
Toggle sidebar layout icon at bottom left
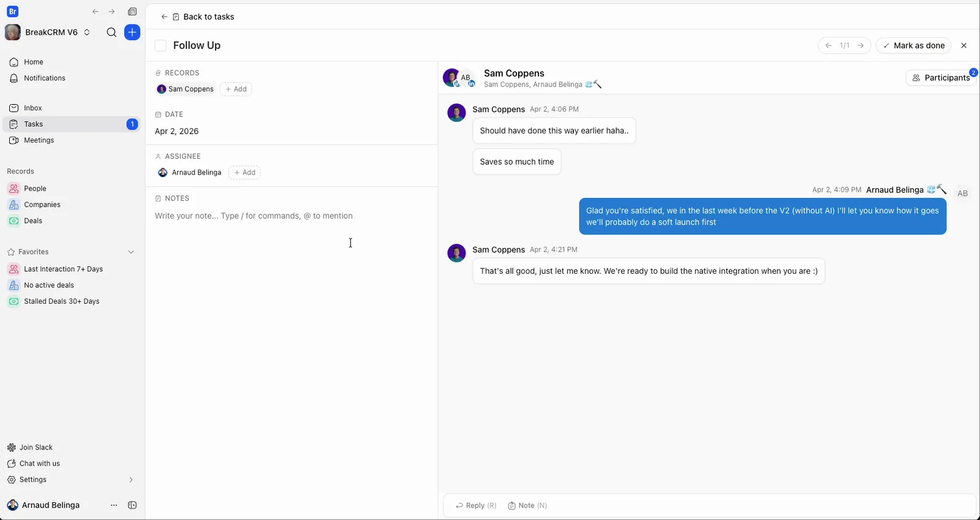pos(132,505)
